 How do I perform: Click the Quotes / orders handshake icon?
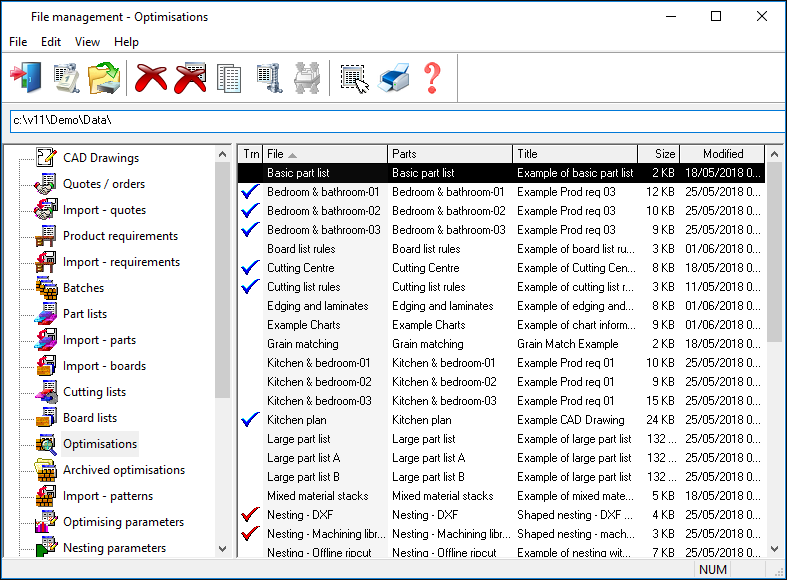[x=46, y=184]
